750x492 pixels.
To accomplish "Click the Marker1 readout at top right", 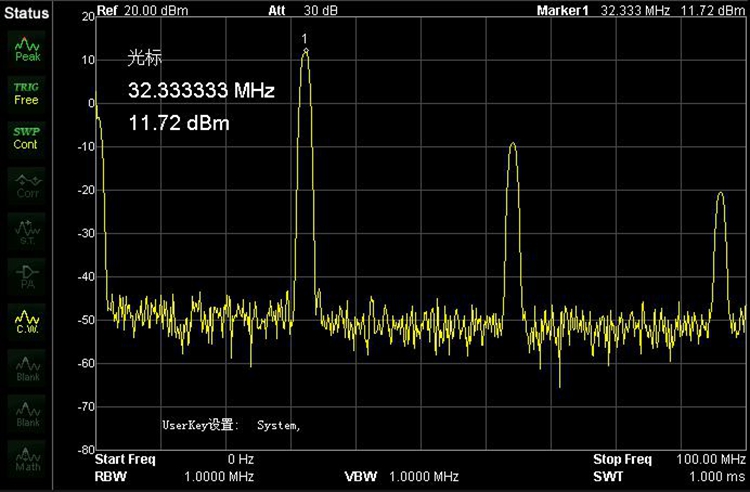I will point(641,10).
